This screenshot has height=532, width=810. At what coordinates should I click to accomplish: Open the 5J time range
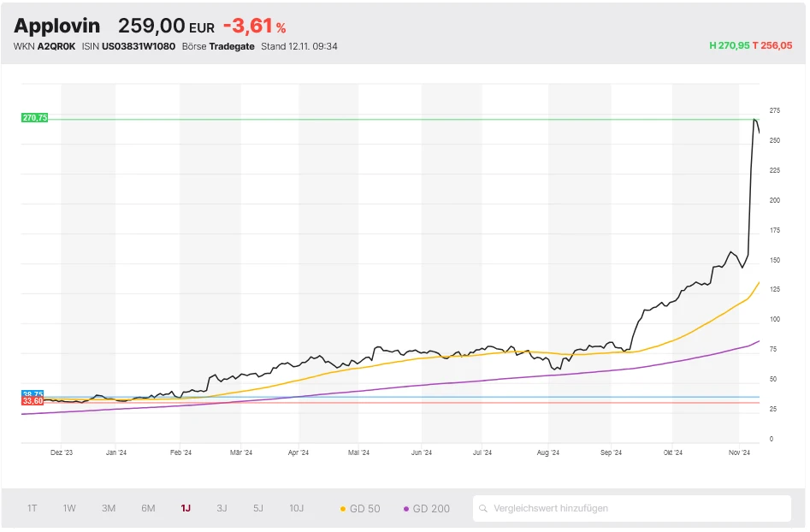[x=258, y=508]
